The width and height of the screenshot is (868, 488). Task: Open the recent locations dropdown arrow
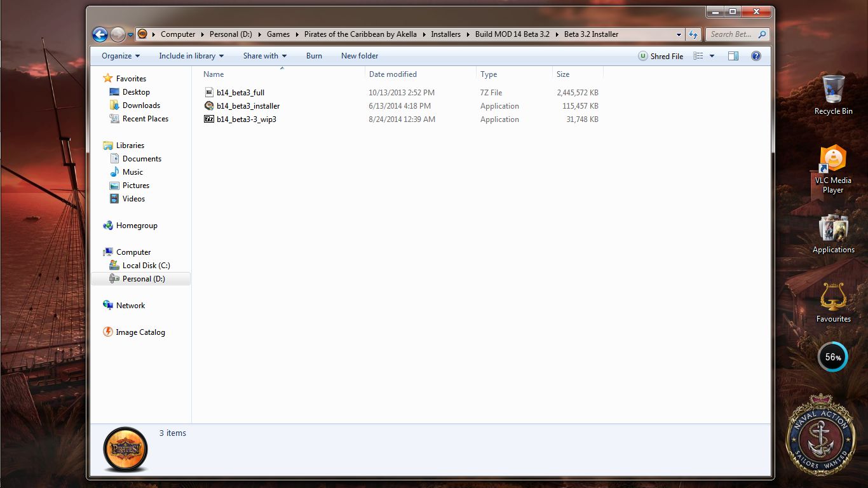tap(130, 35)
